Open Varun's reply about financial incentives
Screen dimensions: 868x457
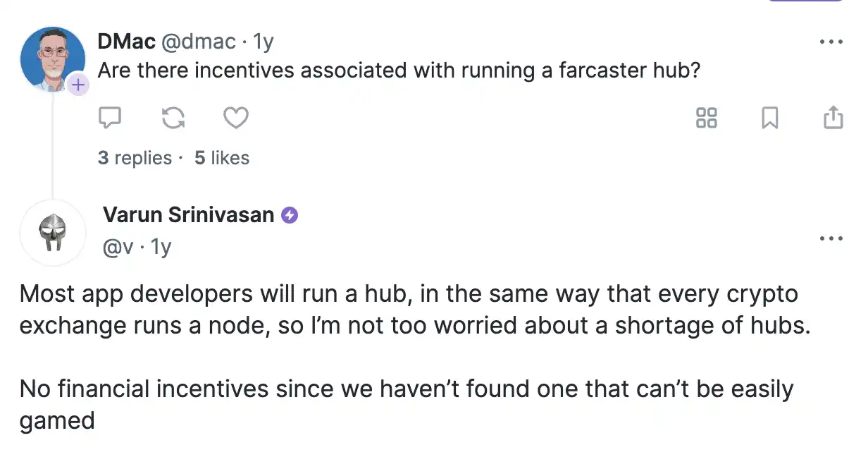(x=406, y=389)
